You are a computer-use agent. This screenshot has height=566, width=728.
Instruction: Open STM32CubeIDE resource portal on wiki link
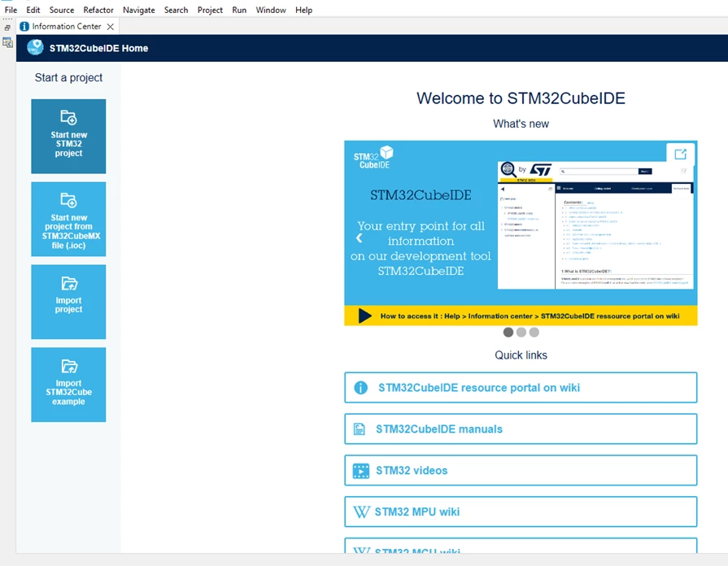[x=521, y=387]
